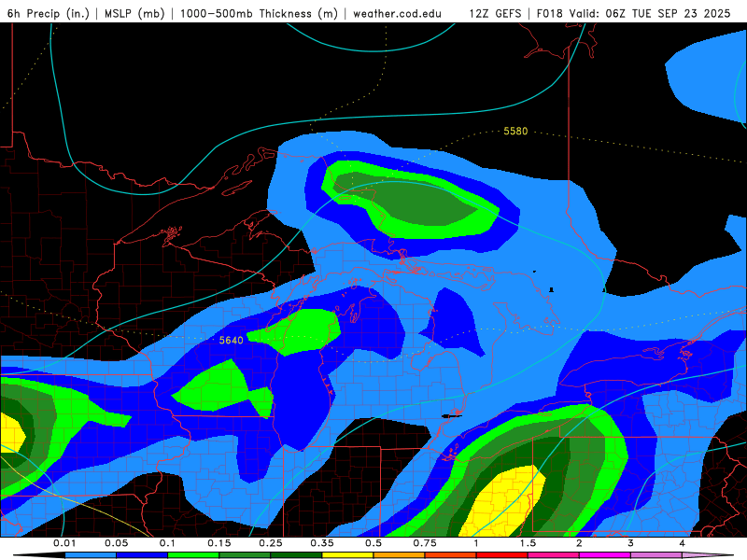Click the 0.1 legend value
This screenshot has height=560, width=747.
click(x=168, y=543)
